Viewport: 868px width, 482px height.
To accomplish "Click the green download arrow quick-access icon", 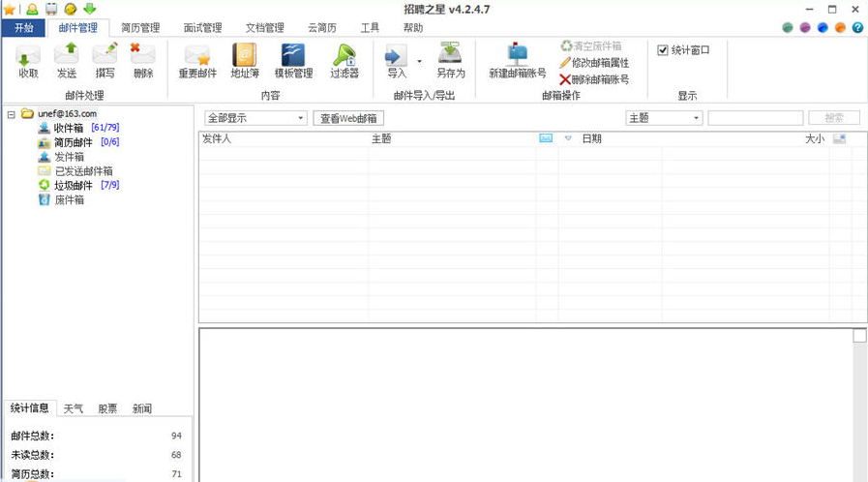I will (90, 9).
